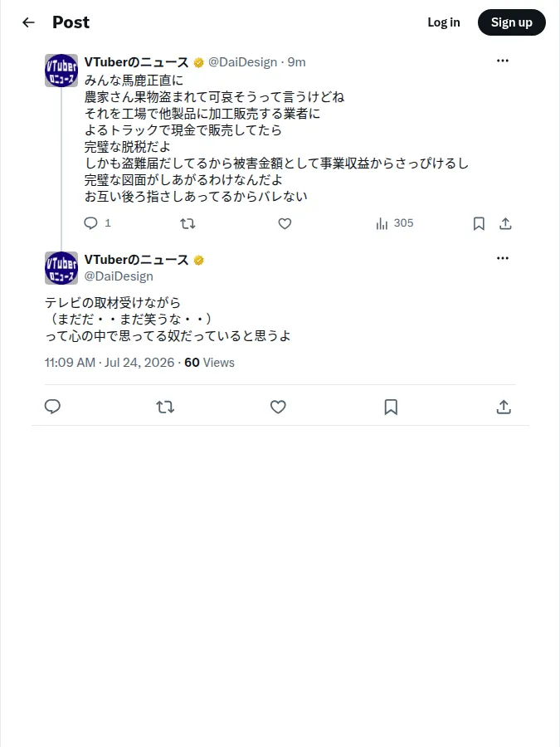The width and height of the screenshot is (560, 747).
Task: Share the main post
Action: pos(504,407)
